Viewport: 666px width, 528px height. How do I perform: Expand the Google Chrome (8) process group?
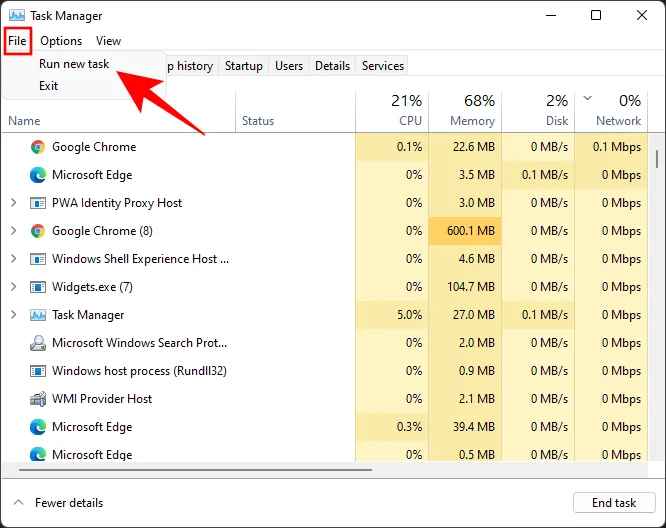point(13,231)
